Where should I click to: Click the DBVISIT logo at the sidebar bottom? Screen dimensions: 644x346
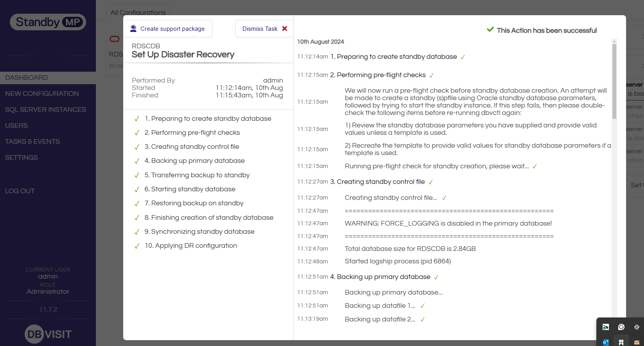click(x=48, y=334)
